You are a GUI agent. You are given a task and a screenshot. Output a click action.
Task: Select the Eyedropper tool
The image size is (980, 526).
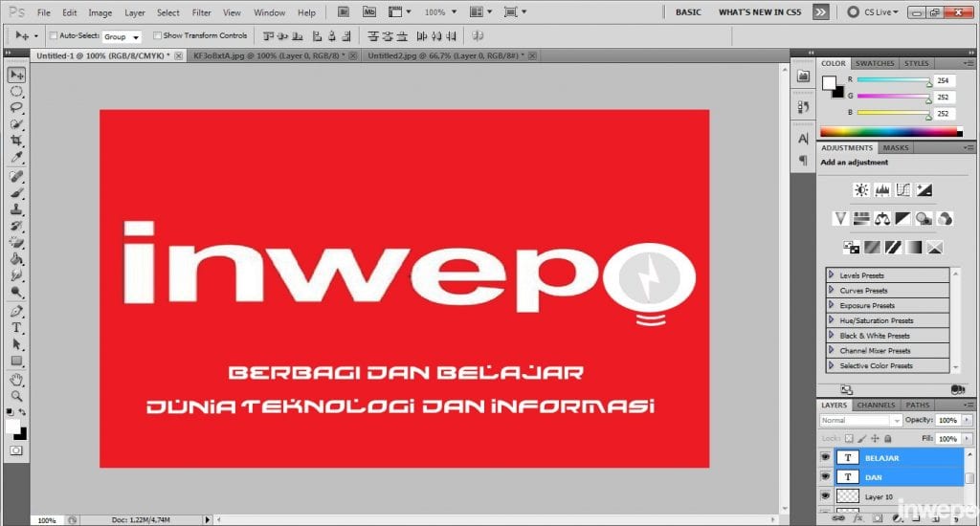point(16,157)
